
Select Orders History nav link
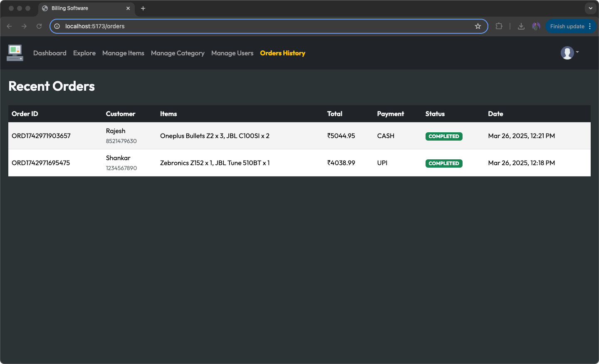click(282, 53)
